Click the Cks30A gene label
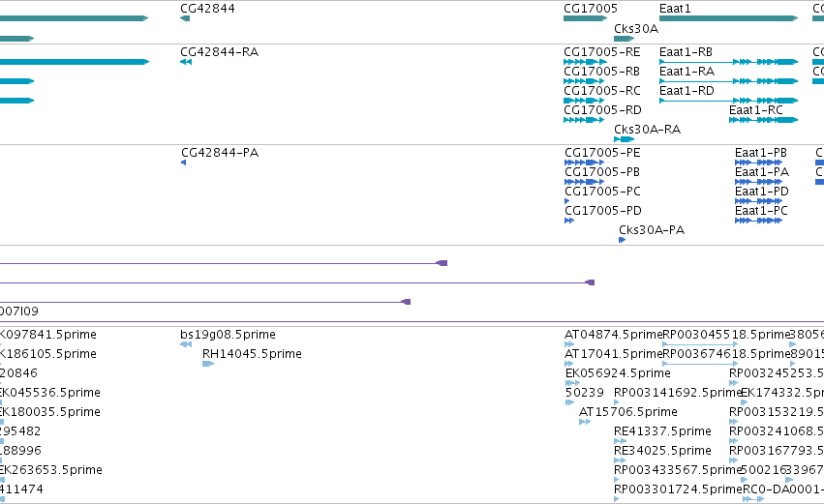This screenshot has height=504, width=824. (636, 29)
